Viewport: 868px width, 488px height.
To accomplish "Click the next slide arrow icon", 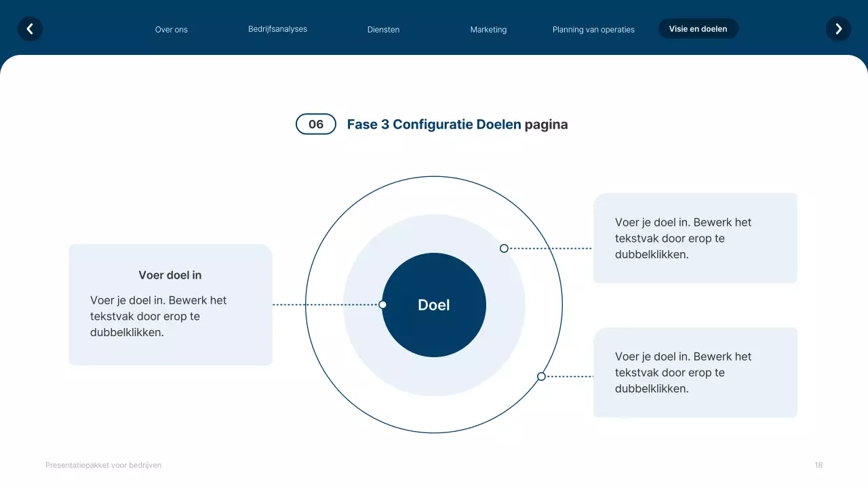I will tap(838, 29).
